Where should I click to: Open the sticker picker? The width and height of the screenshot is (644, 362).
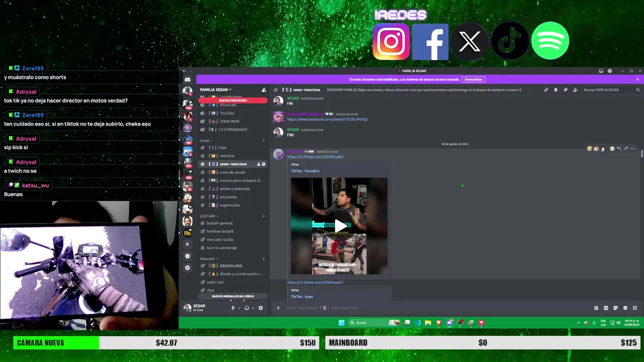(x=615, y=308)
